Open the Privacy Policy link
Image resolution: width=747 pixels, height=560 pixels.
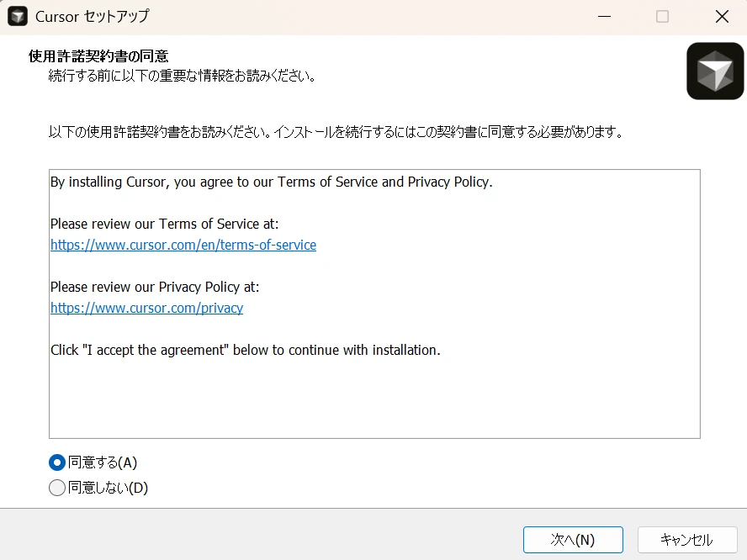[146, 308]
